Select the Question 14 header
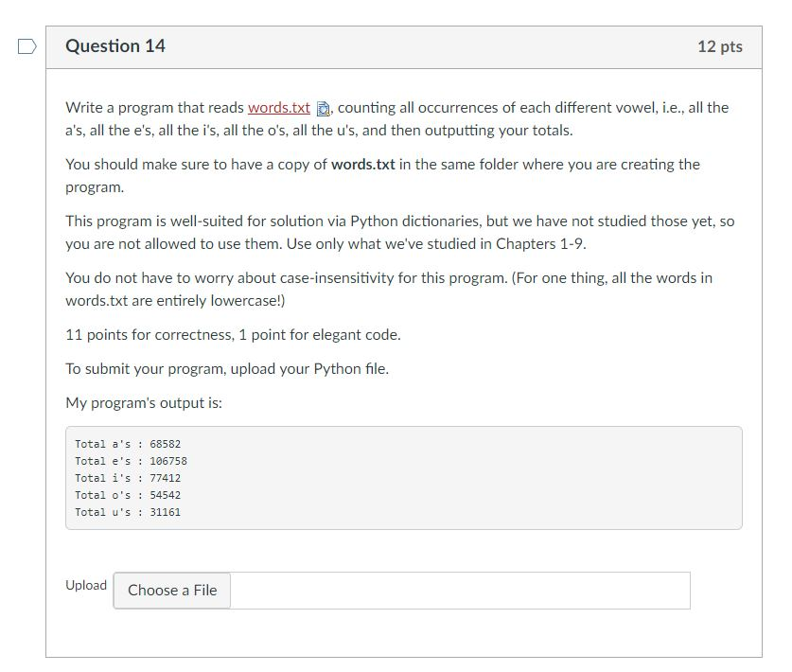 click(115, 44)
